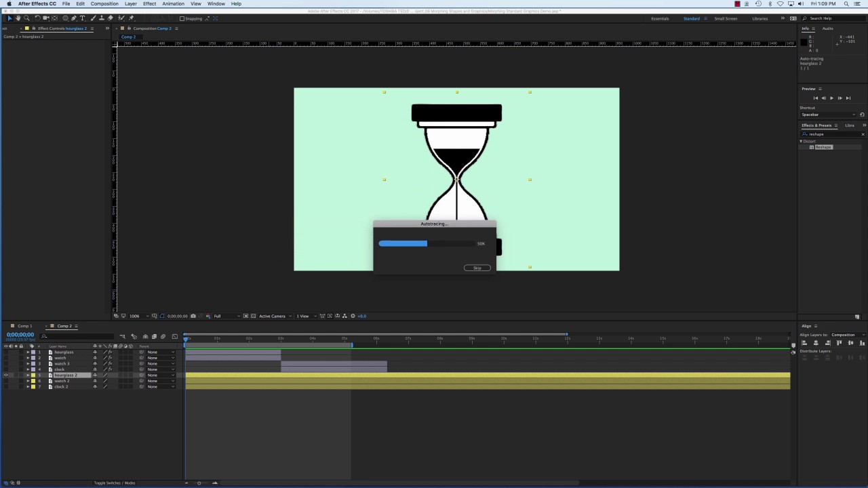868x488 pixels.
Task: Toggle the fx switch on hourglass layer
Action: click(110, 352)
